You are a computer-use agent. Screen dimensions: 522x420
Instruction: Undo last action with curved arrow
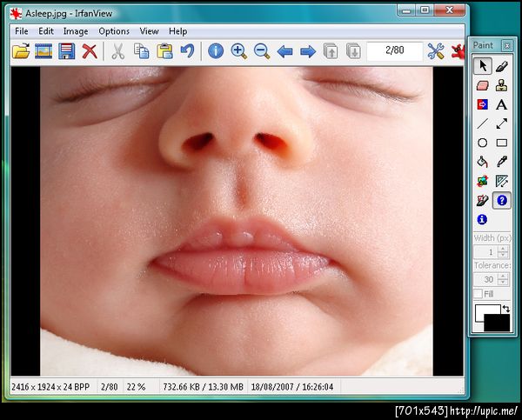click(187, 51)
